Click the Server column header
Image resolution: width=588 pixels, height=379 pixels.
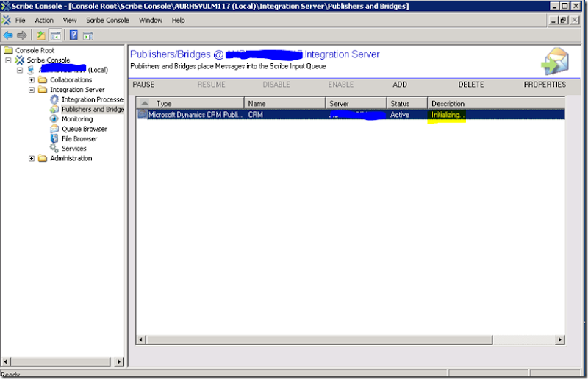[x=356, y=103]
